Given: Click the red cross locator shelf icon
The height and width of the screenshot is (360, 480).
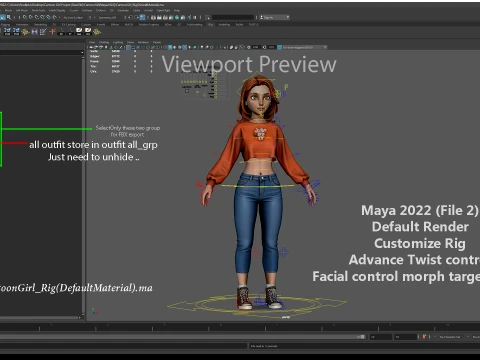Looking at the screenshot, I should (52, 32).
